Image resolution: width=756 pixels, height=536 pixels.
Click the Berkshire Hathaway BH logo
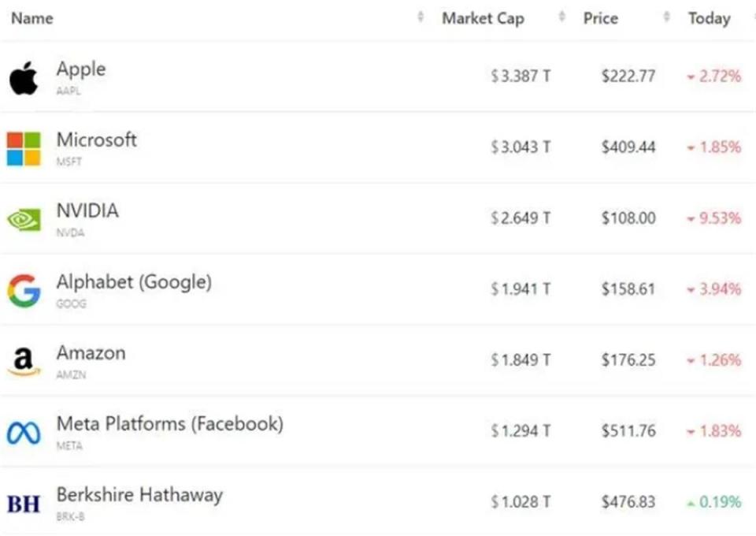point(24,503)
